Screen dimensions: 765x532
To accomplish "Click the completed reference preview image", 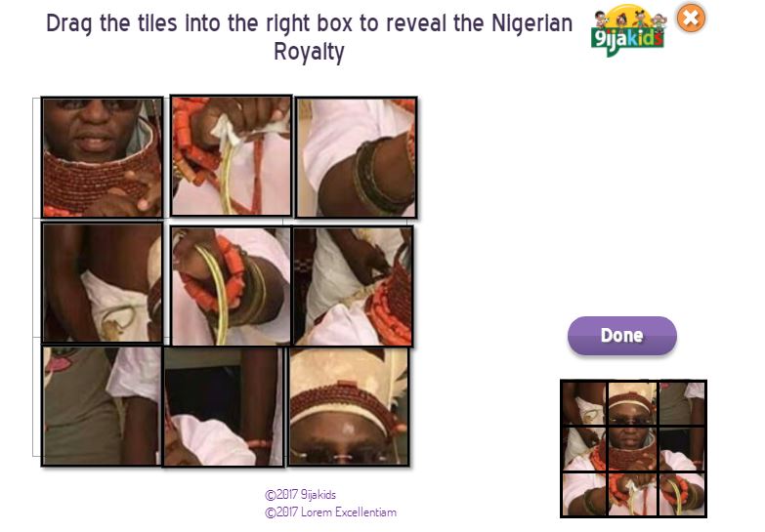I will pyautogui.click(x=633, y=449).
